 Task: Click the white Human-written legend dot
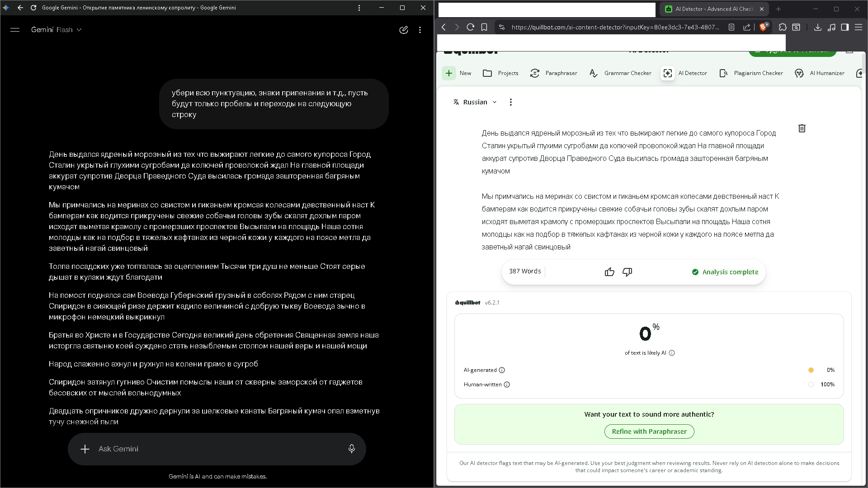click(811, 385)
